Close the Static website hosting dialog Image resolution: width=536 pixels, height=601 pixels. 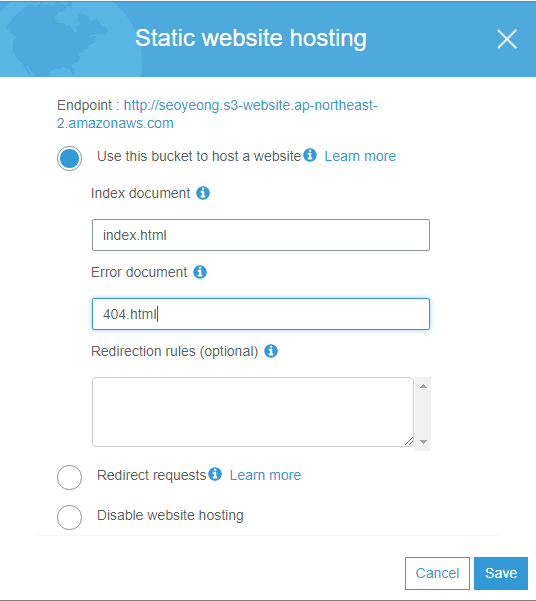(507, 39)
